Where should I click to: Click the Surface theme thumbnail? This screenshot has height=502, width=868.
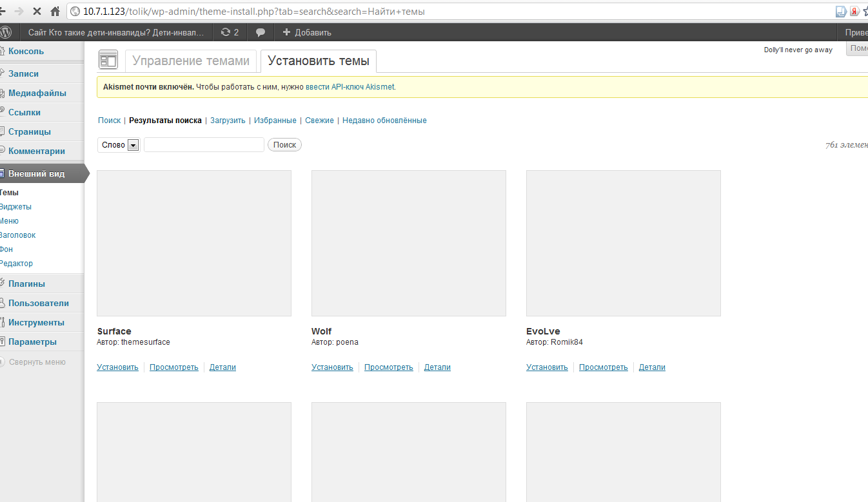pos(193,243)
